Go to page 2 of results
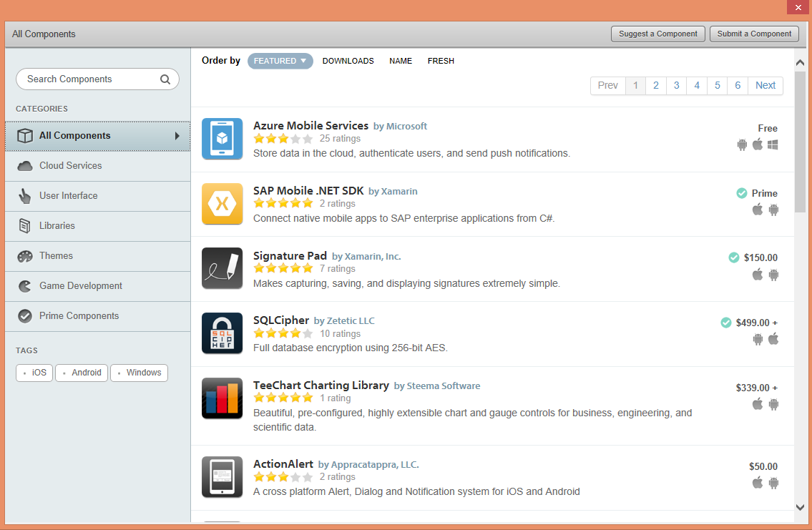The height and width of the screenshot is (530, 812). coord(655,85)
